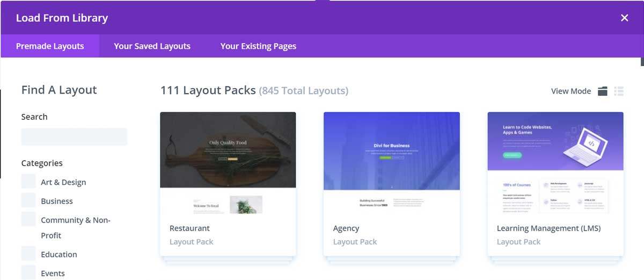Enable the Business category checkbox
This screenshot has height=280, width=644.
pyautogui.click(x=28, y=200)
